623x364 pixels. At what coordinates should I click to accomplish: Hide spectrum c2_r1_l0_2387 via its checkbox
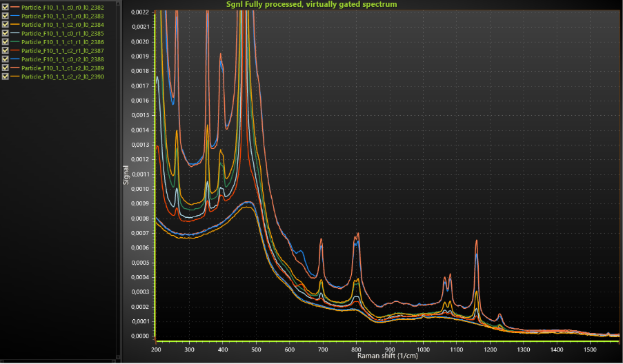coord(5,50)
